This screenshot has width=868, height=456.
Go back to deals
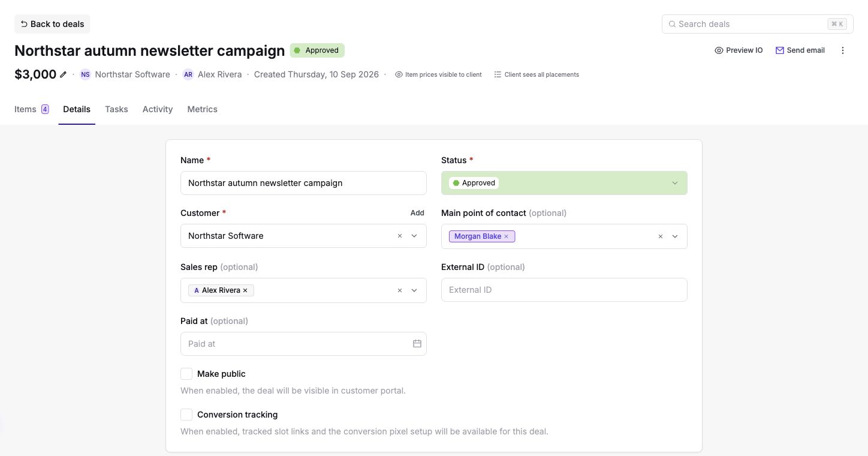pos(52,24)
